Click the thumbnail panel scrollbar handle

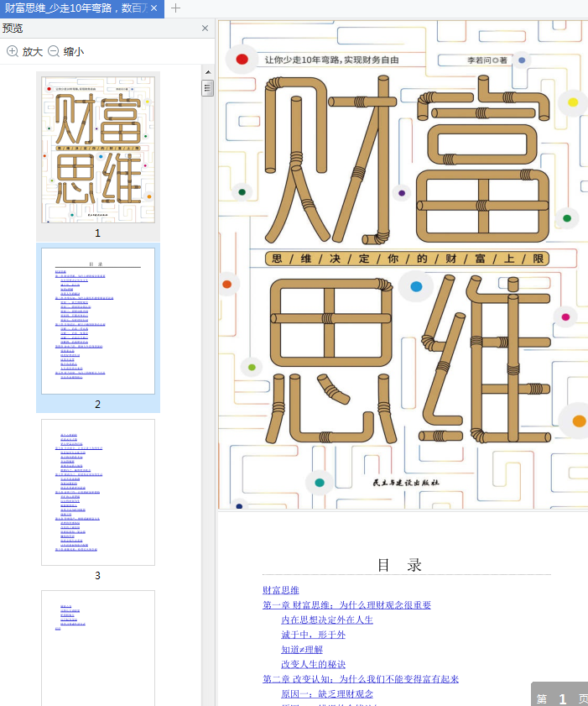point(208,88)
